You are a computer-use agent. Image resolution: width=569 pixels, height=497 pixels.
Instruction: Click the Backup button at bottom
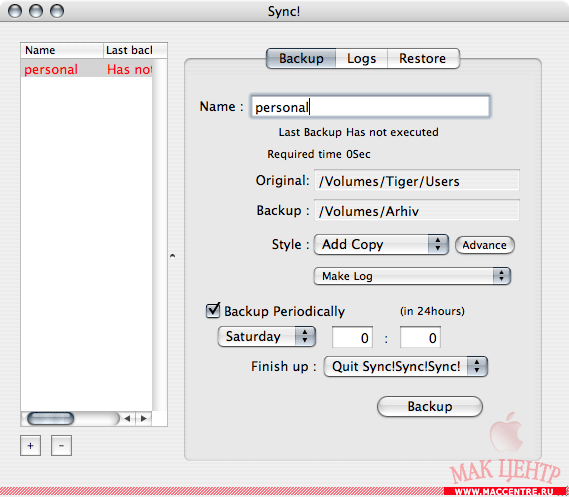(x=430, y=406)
